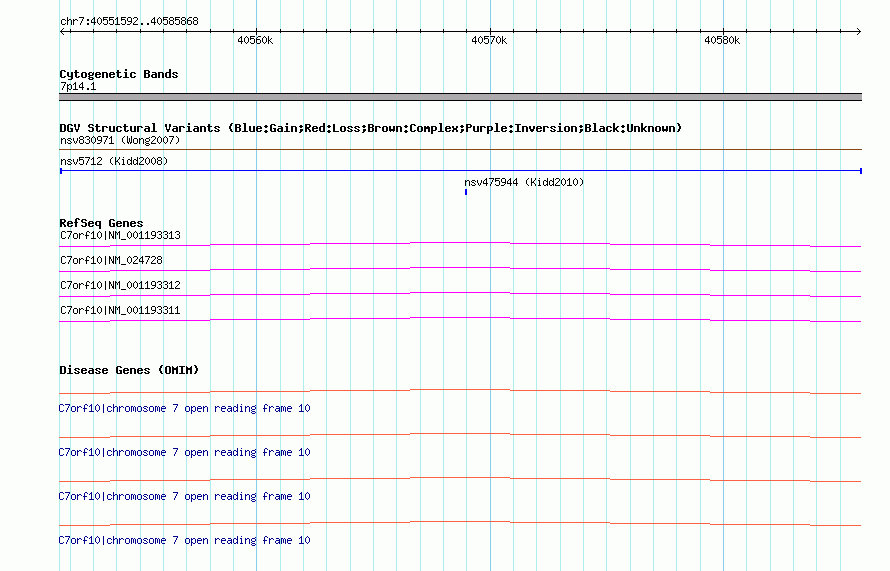Select the RefSeq Genes track title

tap(101, 223)
